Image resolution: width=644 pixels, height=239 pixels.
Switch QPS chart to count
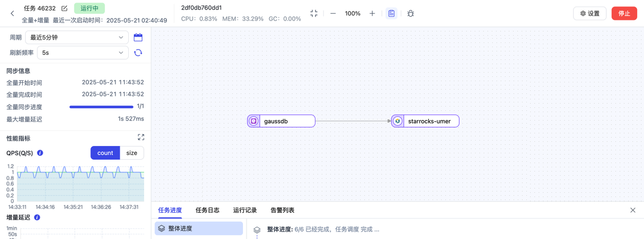pos(105,153)
